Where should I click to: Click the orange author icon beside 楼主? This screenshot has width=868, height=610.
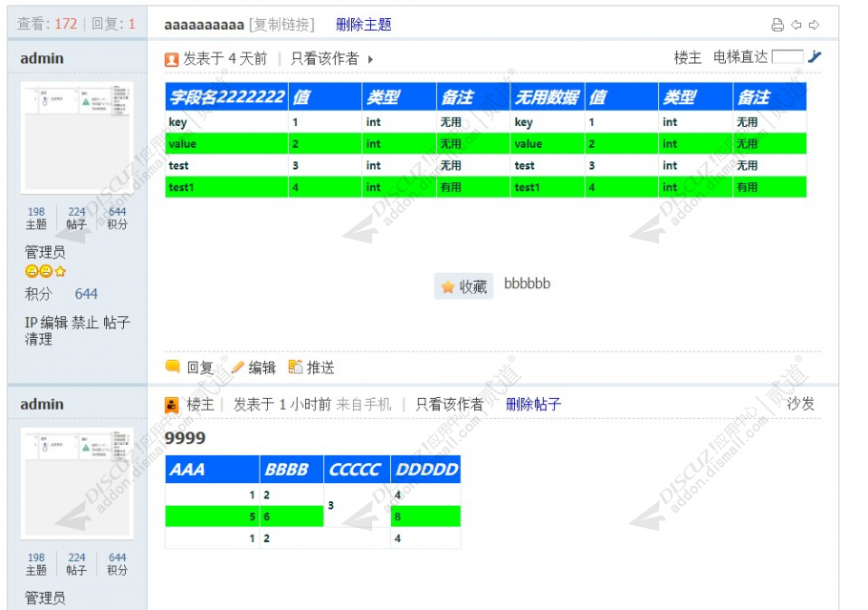click(172, 405)
